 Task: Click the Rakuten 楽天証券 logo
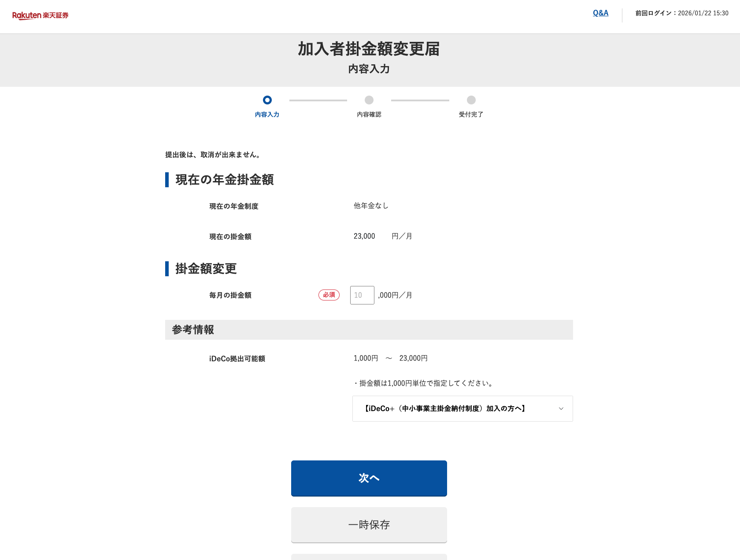[40, 15]
